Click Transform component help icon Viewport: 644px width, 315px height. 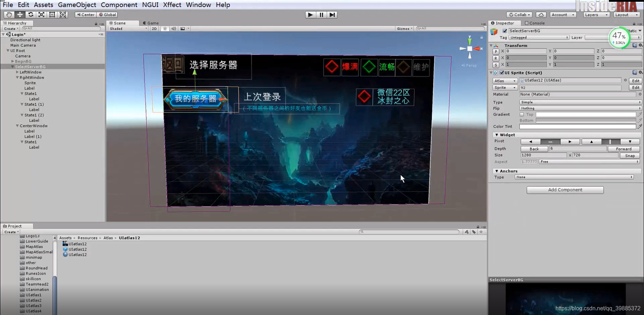pos(635,45)
